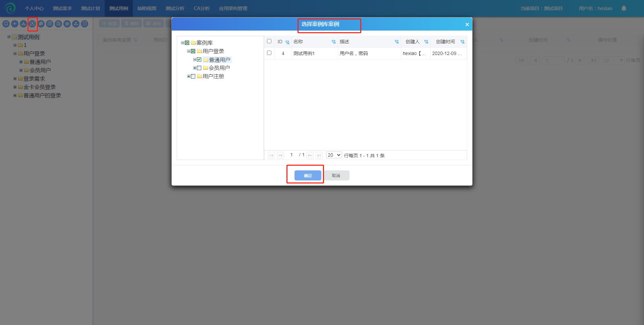Uncheck the 普通用户 checkbox in dialog tree

click(x=199, y=60)
